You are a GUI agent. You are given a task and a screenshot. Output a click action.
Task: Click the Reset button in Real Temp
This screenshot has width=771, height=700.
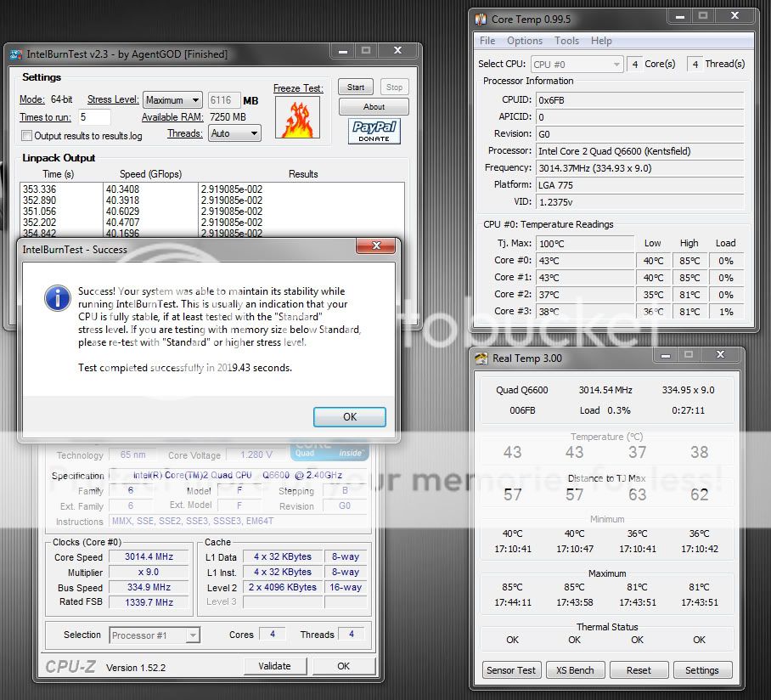[x=639, y=670]
